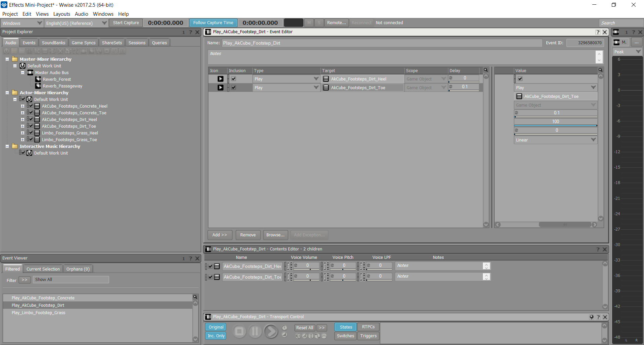Switch to the SoundBanks tab
Image resolution: width=644 pixels, height=345 pixels.
(x=54, y=43)
